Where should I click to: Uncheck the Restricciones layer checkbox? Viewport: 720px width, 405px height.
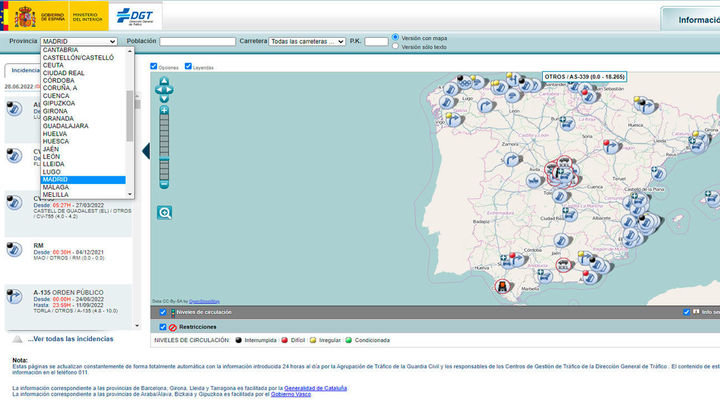(x=164, y=327)
